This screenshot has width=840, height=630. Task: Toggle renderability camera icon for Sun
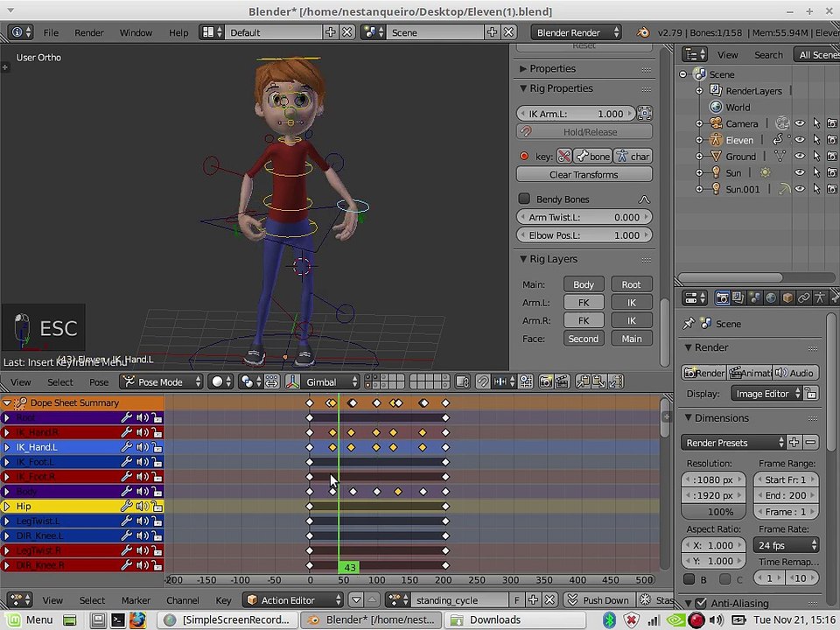click(832, 172)
